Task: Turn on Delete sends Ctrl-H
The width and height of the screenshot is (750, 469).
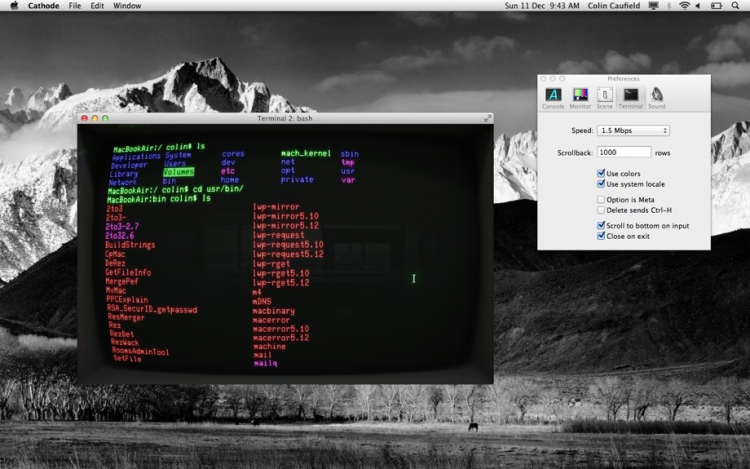Action: coord(600,210)
